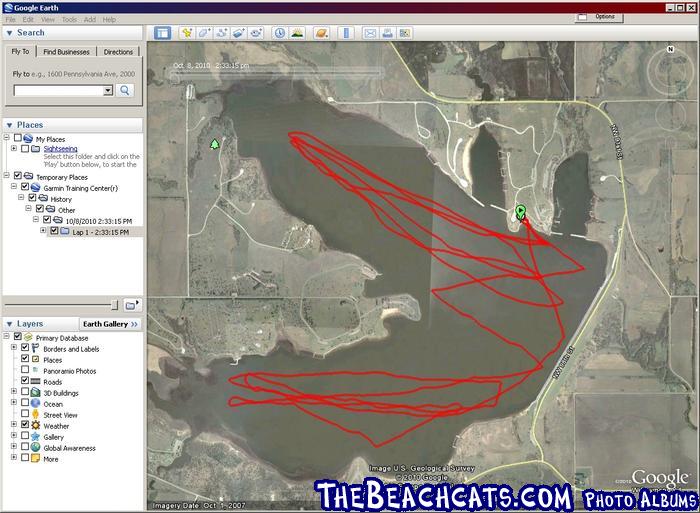Viewport: 700px width, 513px height.
Task: Click the Street View pegman layer icon
Action: tap(36, 415)
